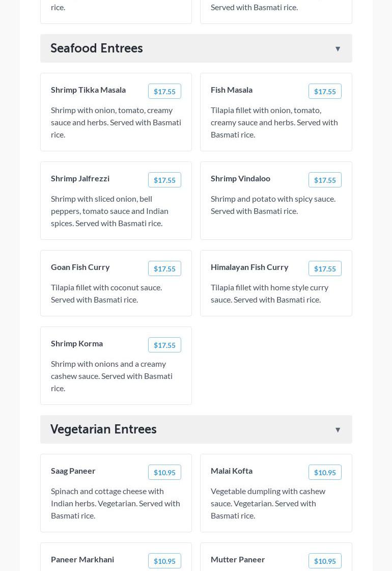Click the Fish Masala $17.55 price
Viewport: 392px width, 571px height.
325,92
